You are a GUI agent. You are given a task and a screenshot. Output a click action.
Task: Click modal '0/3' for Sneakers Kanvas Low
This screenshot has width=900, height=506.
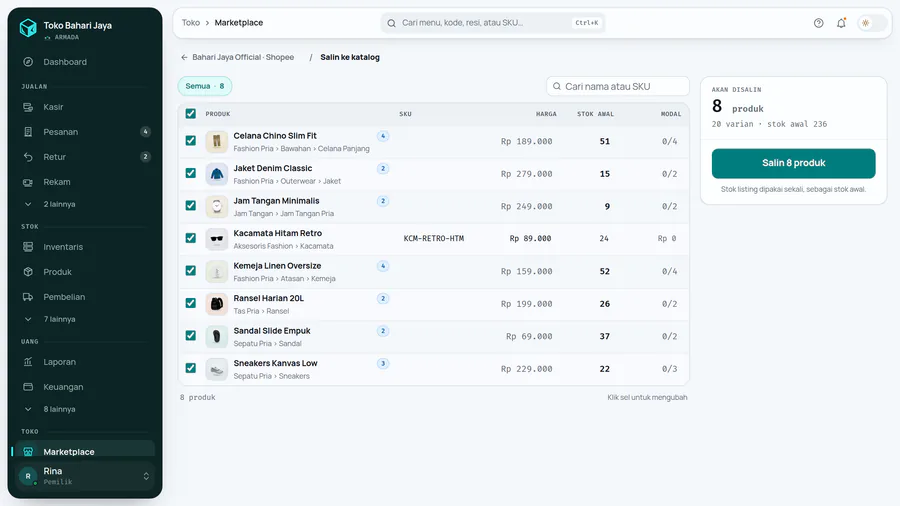click(669, 369)
